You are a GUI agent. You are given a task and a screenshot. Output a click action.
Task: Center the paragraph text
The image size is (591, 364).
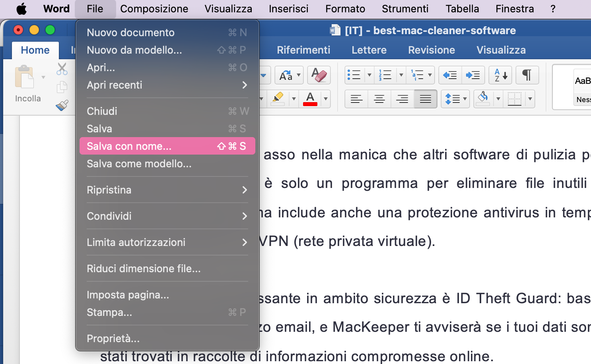[379, 99]
